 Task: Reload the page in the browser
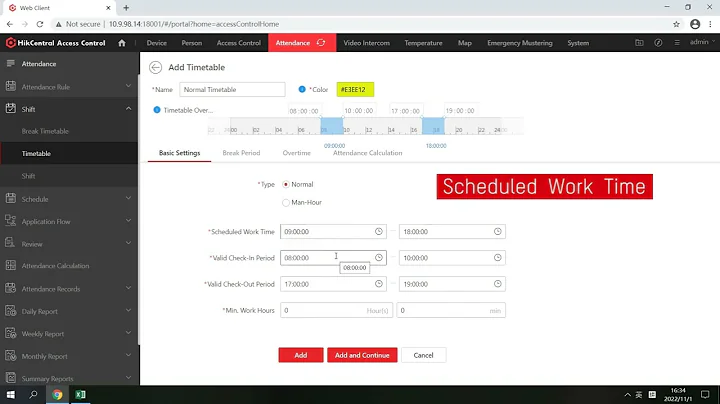[40, 24]
